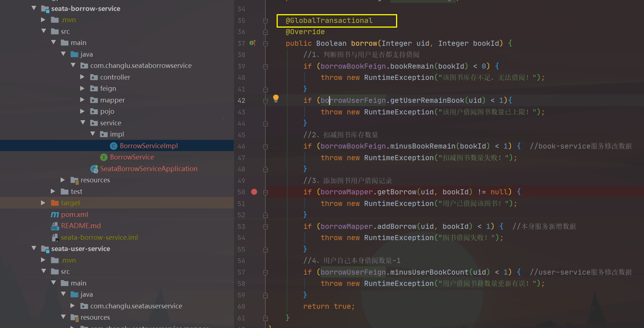Expand the feign package
Screen dimensions: 644x328
click(x=82, y=88)
